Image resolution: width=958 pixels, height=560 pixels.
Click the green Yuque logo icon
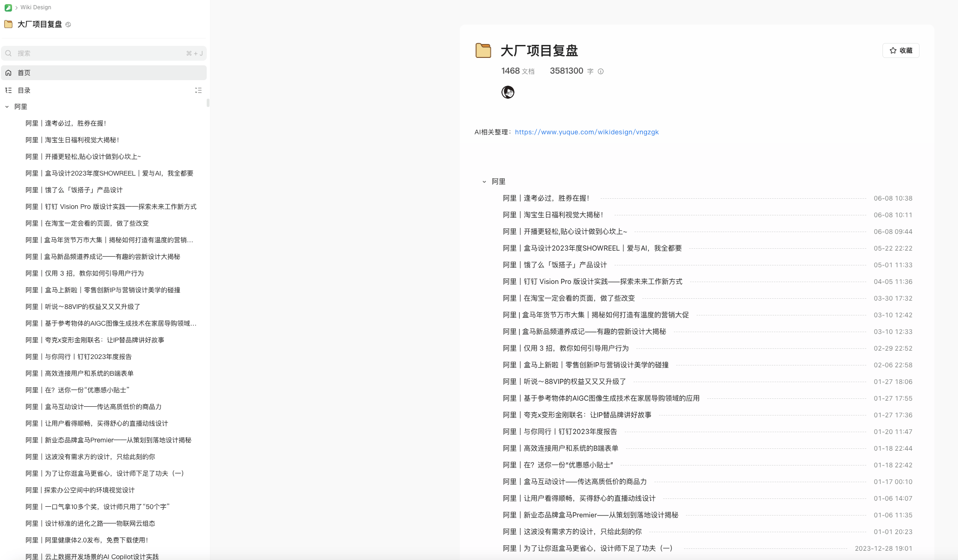(8, 7)
